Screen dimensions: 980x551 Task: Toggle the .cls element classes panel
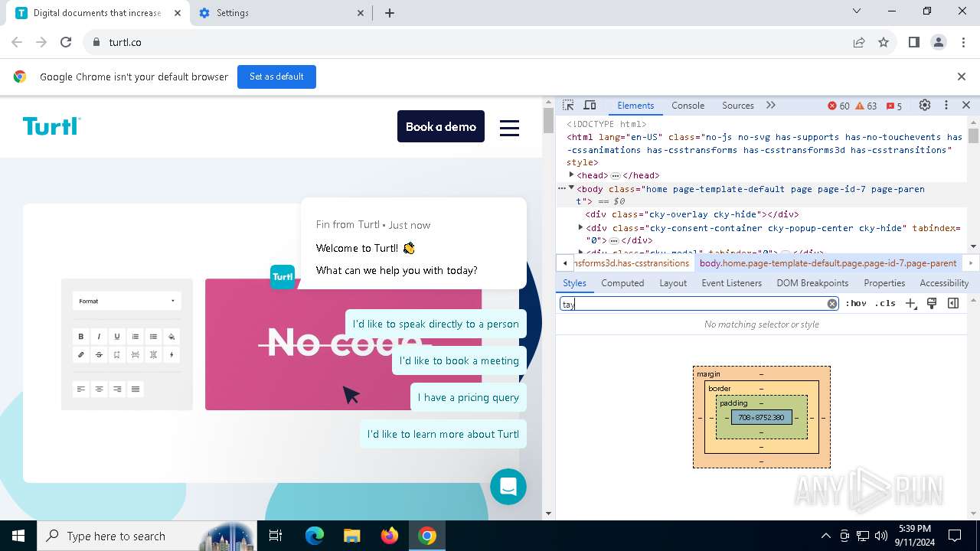[x=885, y=304]
